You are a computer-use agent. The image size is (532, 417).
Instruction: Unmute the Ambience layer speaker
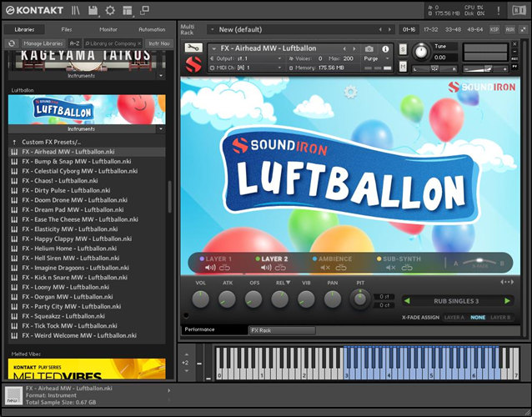(326, 268)
